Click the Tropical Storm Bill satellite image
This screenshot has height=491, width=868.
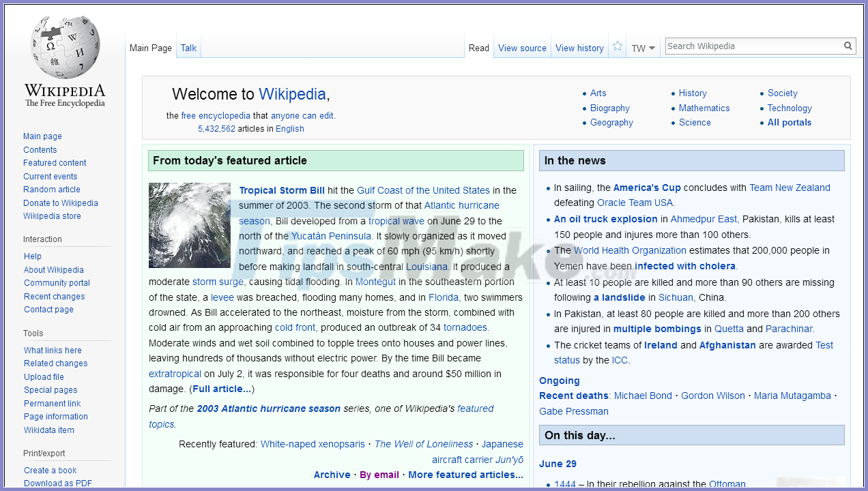(190, 225)
